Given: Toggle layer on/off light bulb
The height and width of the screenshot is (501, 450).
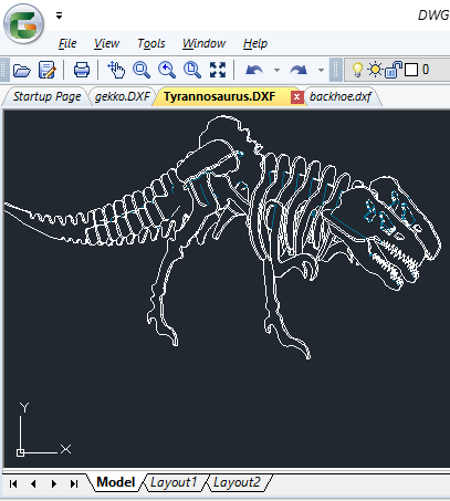Looking at the screenshot, I should click(357, 70).
